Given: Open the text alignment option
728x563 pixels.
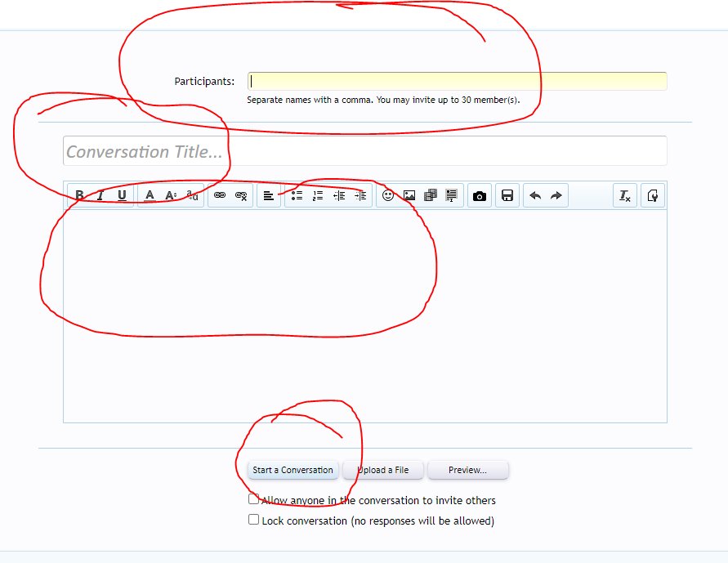Looking at the screenshot, I should click(x=268, y=195).
